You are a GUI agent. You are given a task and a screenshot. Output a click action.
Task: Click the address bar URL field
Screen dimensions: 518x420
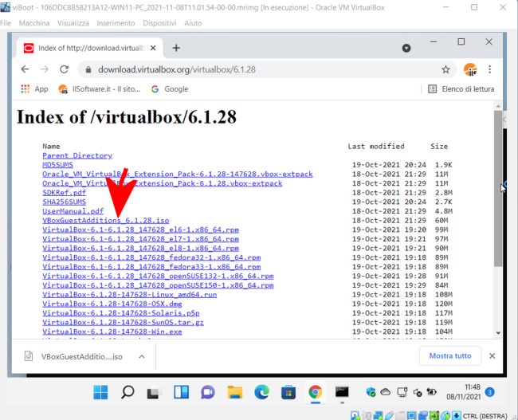click(x=239, y=69)
